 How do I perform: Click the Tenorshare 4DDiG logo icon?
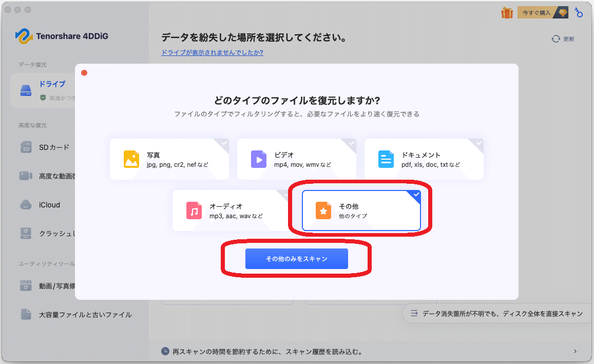[24, 36]
